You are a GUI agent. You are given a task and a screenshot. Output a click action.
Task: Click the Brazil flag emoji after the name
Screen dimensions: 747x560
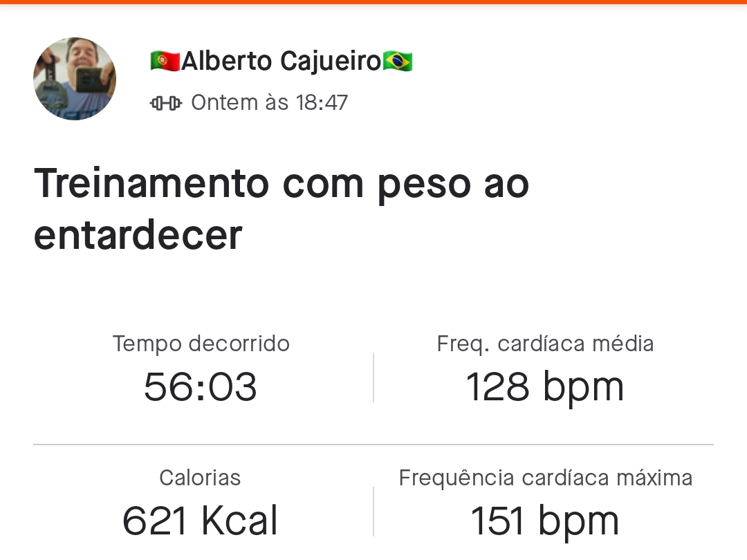pos(398,62)
